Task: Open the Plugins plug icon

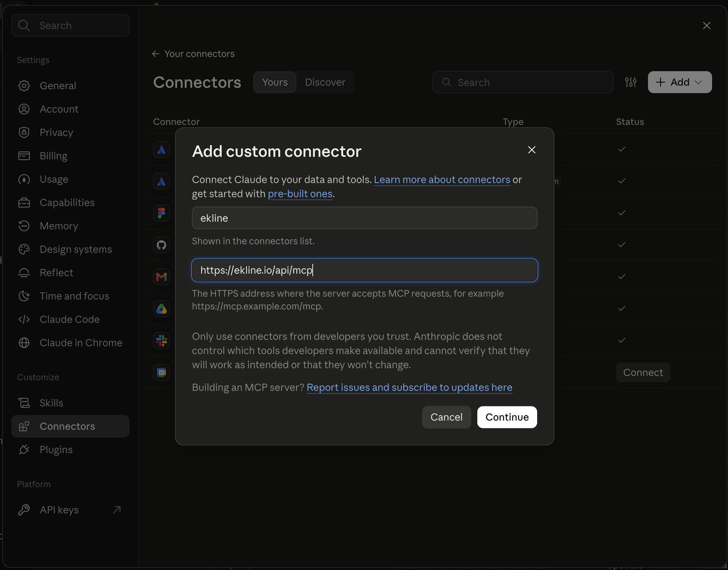Action: coord(24,450)
